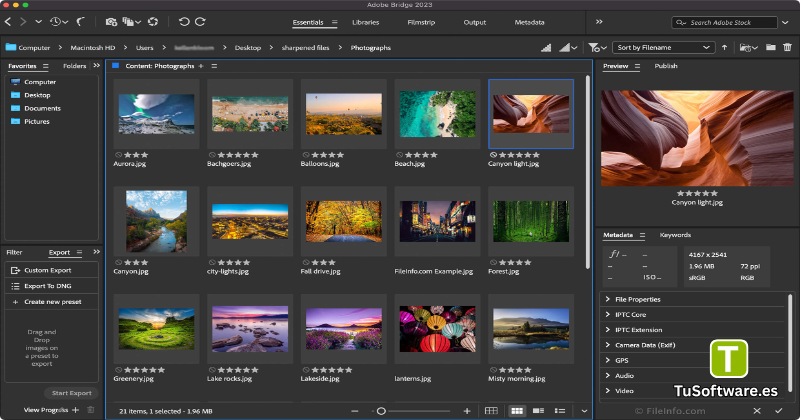
Task: Switch to details view
Action: tap(538, 411)
